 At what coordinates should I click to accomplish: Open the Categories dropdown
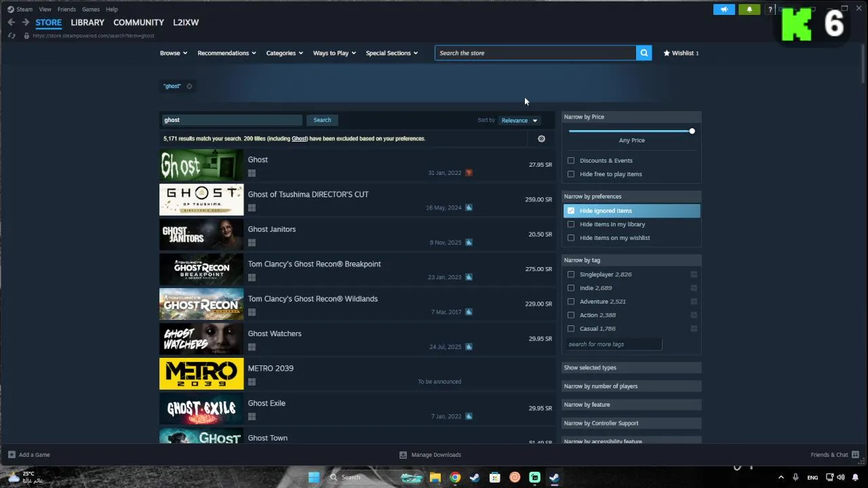(x=284, y=53)
